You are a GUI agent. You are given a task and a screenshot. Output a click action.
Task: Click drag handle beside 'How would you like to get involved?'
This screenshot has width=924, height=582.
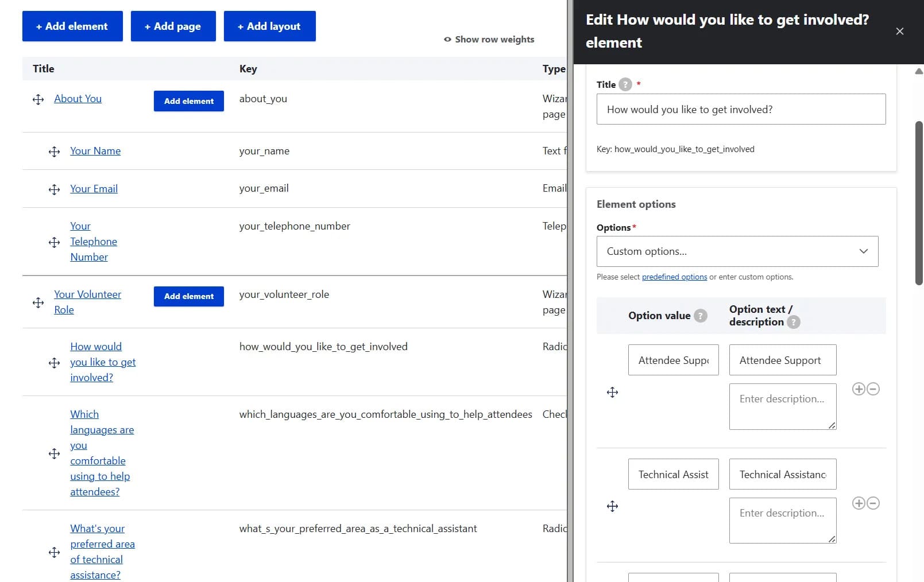click(55, 363)
